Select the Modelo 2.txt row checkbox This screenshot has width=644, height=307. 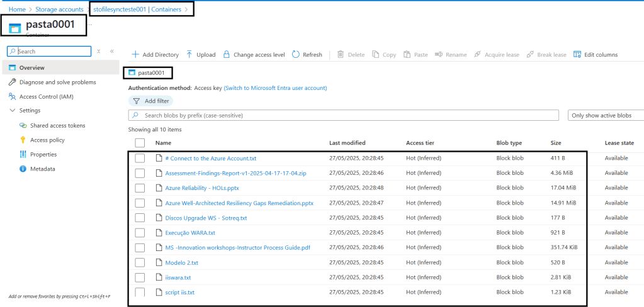point(140,262)
